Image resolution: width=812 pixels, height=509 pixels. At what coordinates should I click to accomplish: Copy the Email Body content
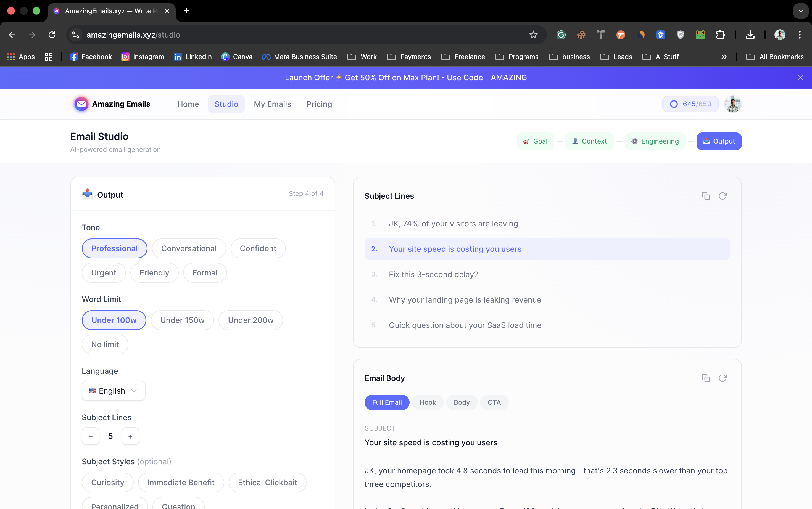click(x=706, y=378)
